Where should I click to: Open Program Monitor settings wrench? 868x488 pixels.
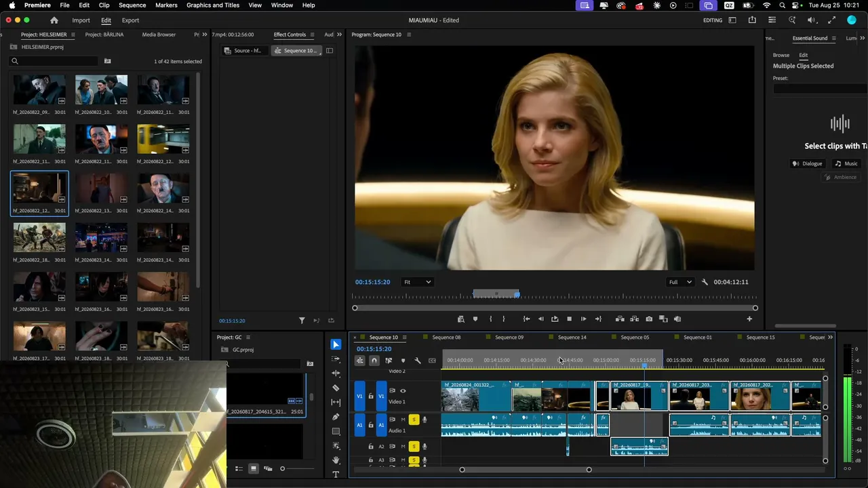click(x=705, y=282)
